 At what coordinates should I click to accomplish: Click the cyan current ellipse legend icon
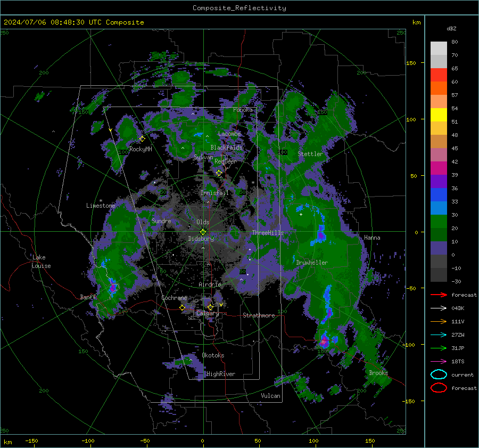click(439, 374)
